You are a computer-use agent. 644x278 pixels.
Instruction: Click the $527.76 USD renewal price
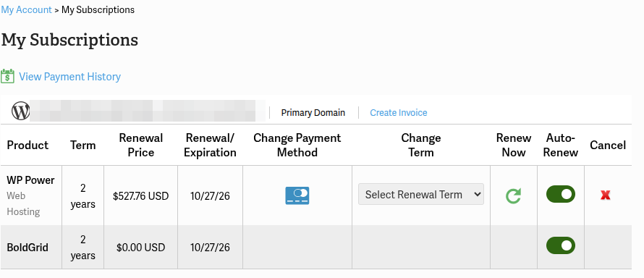click(x=141, y=196)
